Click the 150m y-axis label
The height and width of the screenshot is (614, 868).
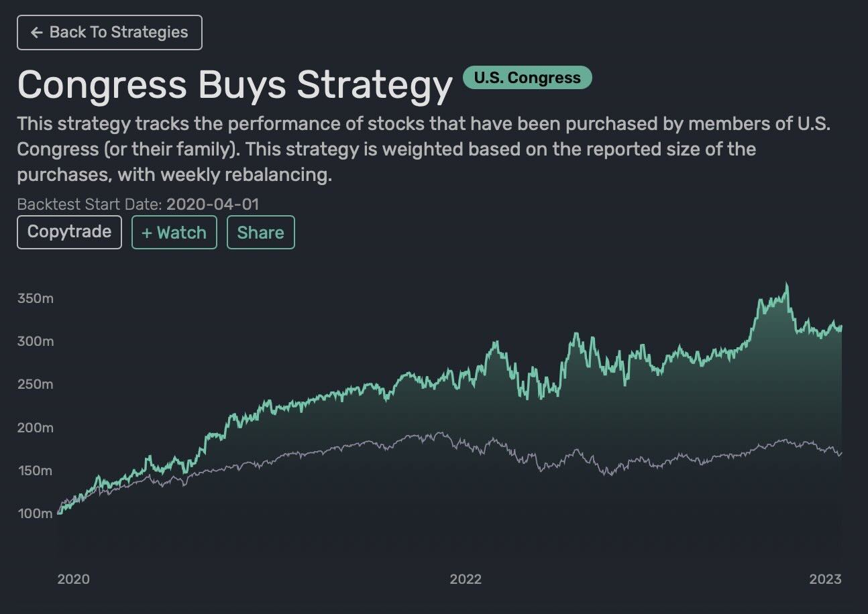[35, 471]
